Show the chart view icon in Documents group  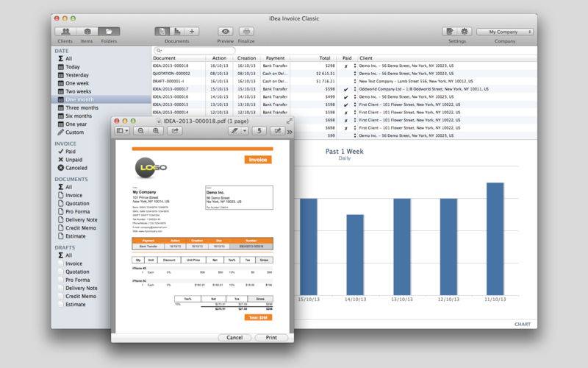pos(177,32)
